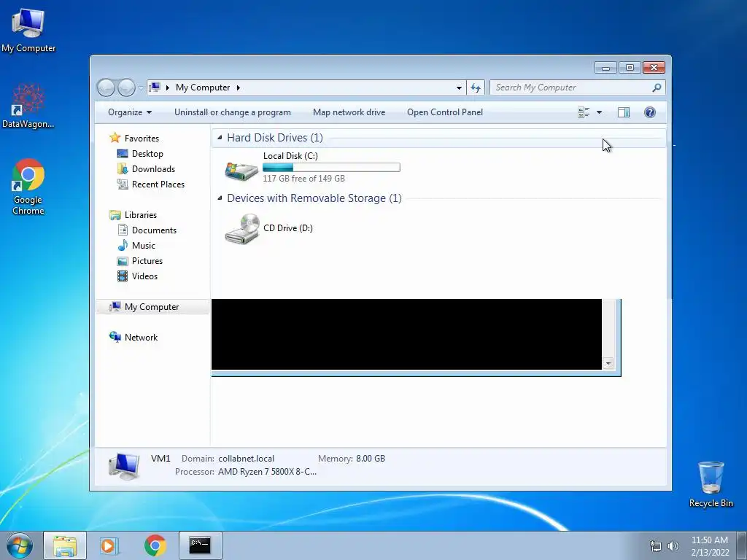Click Open Control Panel
747x560 pixels.
445,112
